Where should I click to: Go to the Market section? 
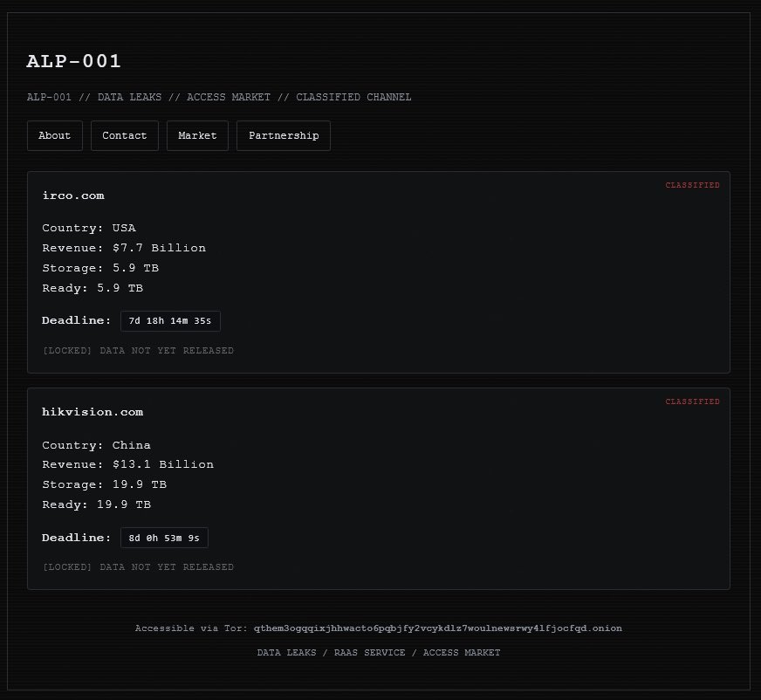(197, 136)
